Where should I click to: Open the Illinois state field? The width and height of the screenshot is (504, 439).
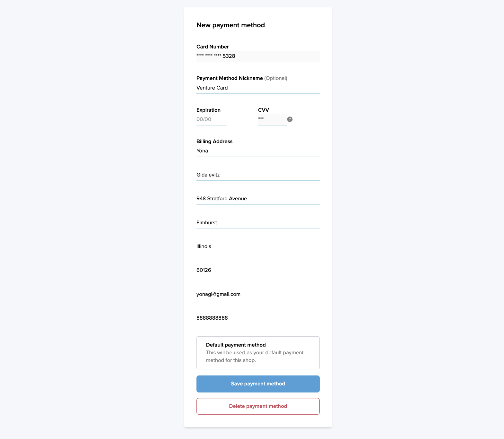pyautogui.click(x=258, y=246)
